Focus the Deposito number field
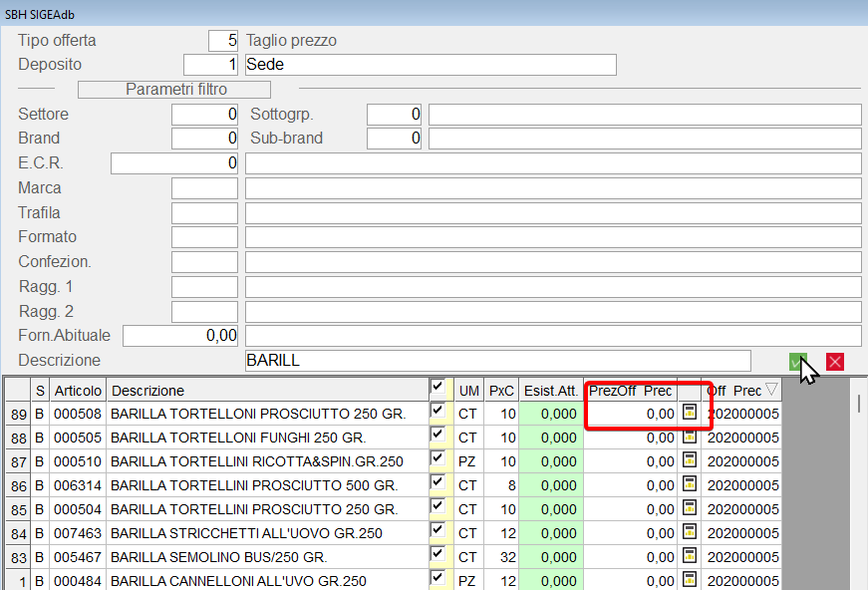 click(211, 64)
